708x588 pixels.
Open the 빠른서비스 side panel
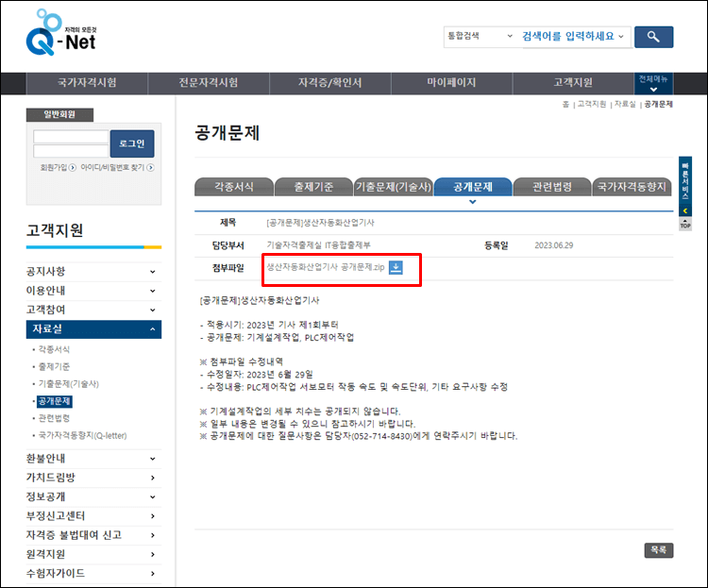(685, 180)
